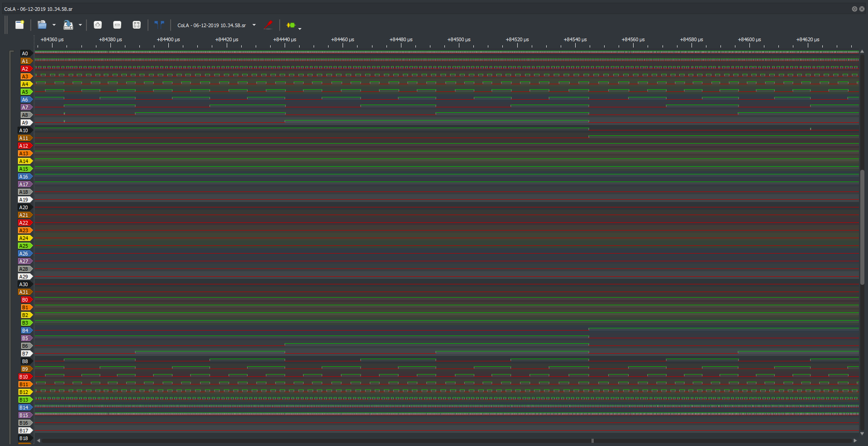The width and height of the screenshot is (868, 446).
Task: Click the vertical scrollbar up arrow
Action: 862,52
